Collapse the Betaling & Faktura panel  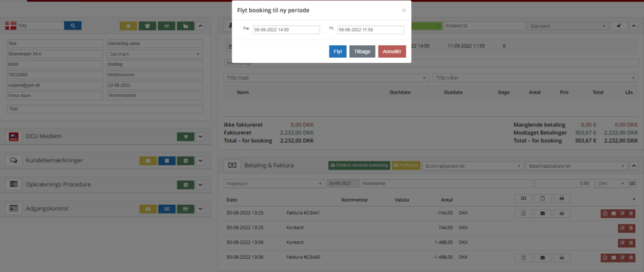coord(635,165)
